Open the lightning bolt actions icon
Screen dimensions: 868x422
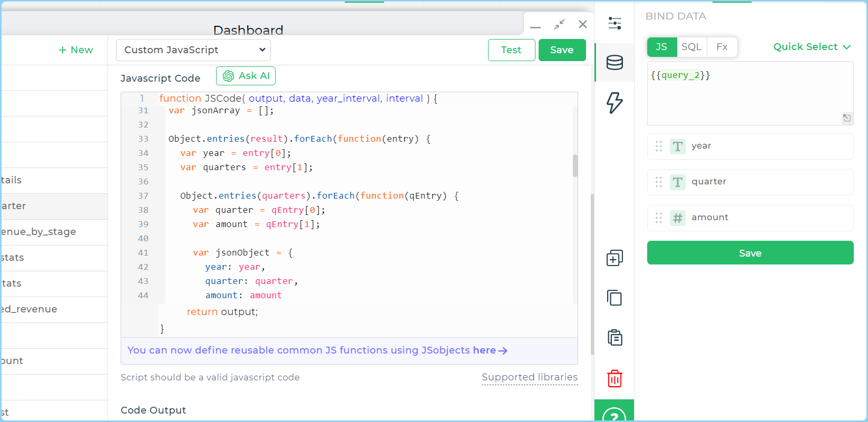click(x=615, y=102)
